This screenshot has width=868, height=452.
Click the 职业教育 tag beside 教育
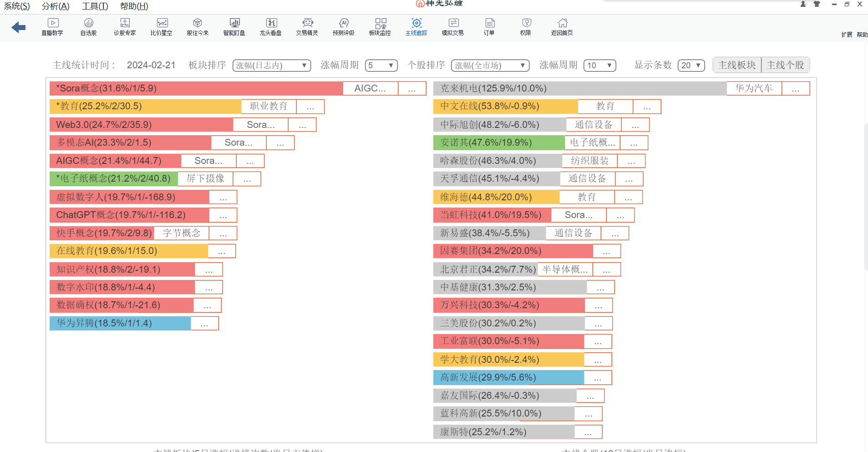tap(269, 106)
